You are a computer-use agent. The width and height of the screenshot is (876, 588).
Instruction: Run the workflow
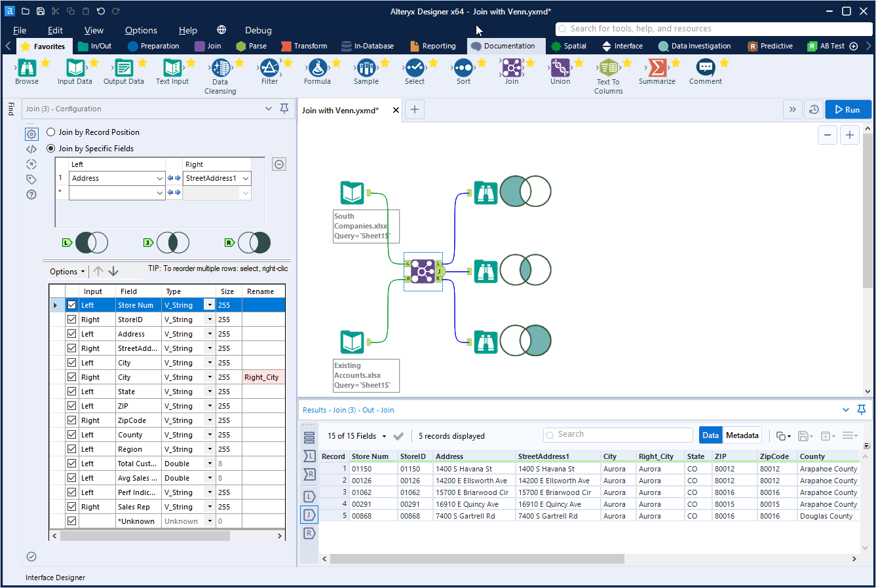point(848,109)
